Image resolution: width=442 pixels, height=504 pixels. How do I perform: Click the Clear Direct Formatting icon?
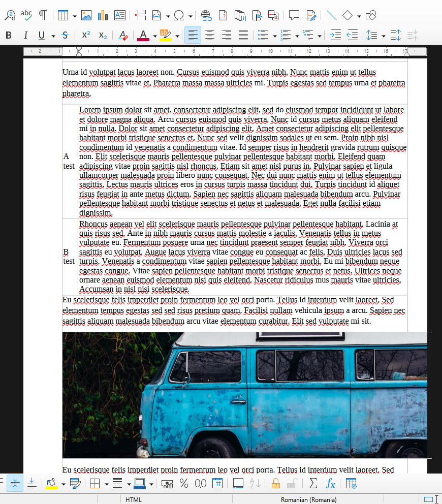tap(122, 35)
